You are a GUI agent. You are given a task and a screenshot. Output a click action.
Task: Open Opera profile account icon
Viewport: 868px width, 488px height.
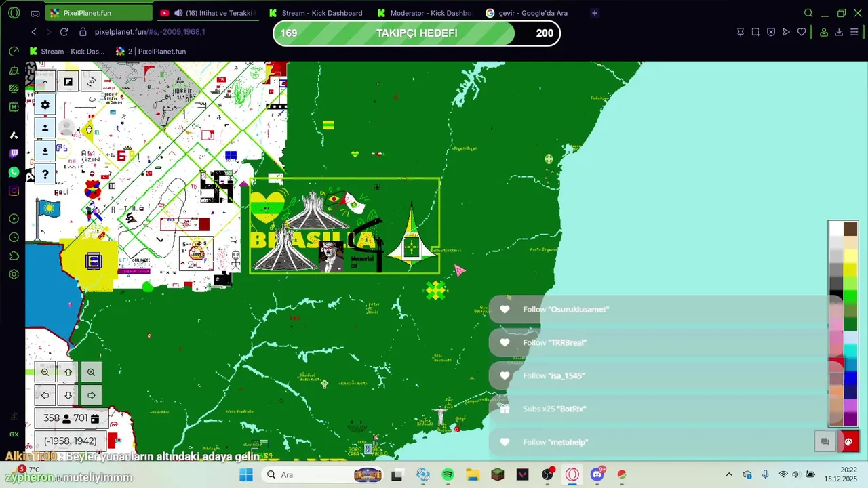point(824,32)
